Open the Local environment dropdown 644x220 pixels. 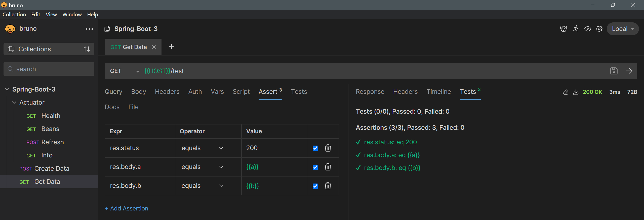[623, 29]
